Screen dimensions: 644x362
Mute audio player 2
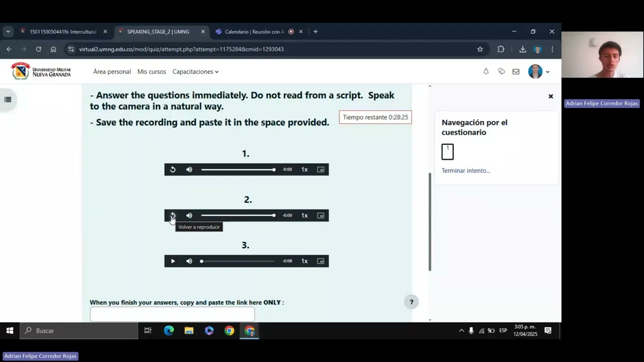coord(189,215)
